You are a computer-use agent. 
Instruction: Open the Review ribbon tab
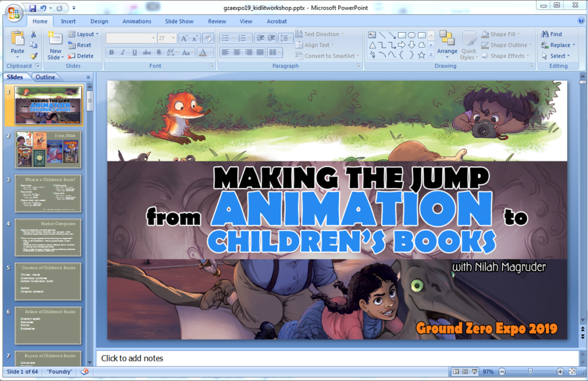click(217, 21)
